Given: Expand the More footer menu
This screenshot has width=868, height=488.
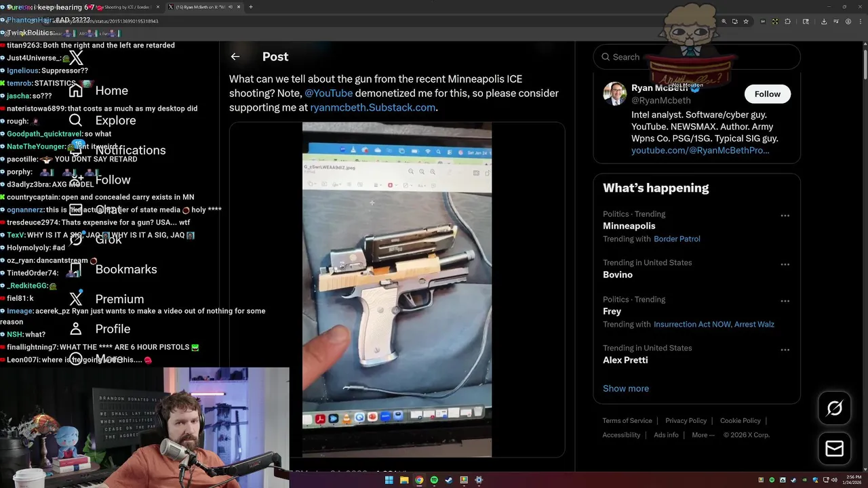Looking at the screenshot, I should point(703,435).
